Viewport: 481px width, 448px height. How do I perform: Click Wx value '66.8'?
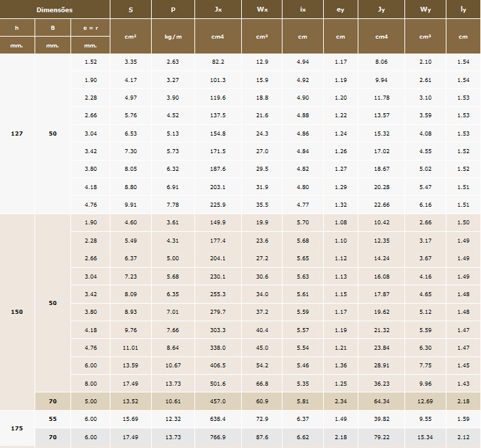point(262,384)
